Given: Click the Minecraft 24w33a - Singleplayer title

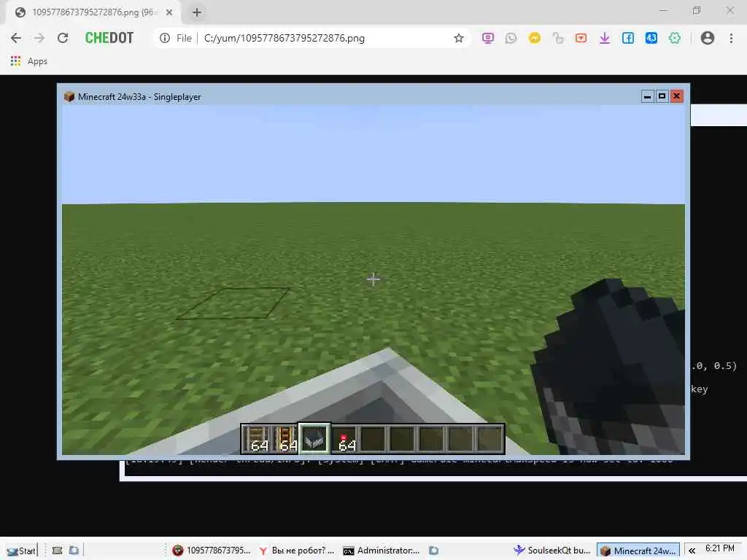Looking at the screenshot, I should pos(139,97).
